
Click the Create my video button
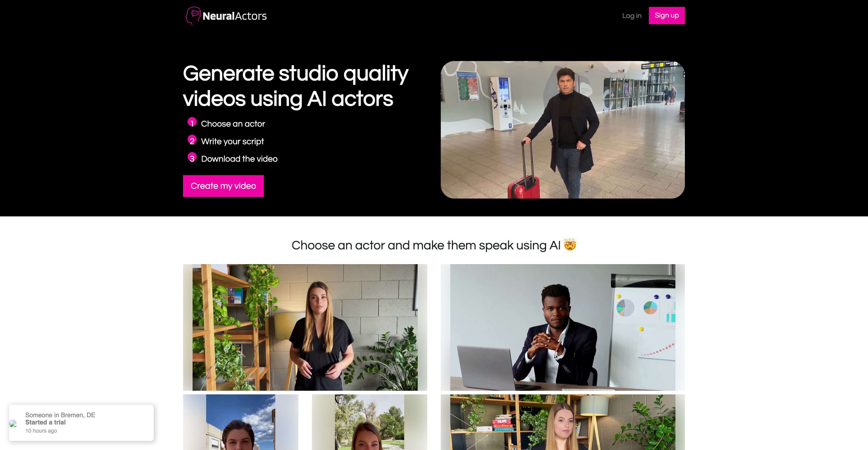[x=223, y=186]
